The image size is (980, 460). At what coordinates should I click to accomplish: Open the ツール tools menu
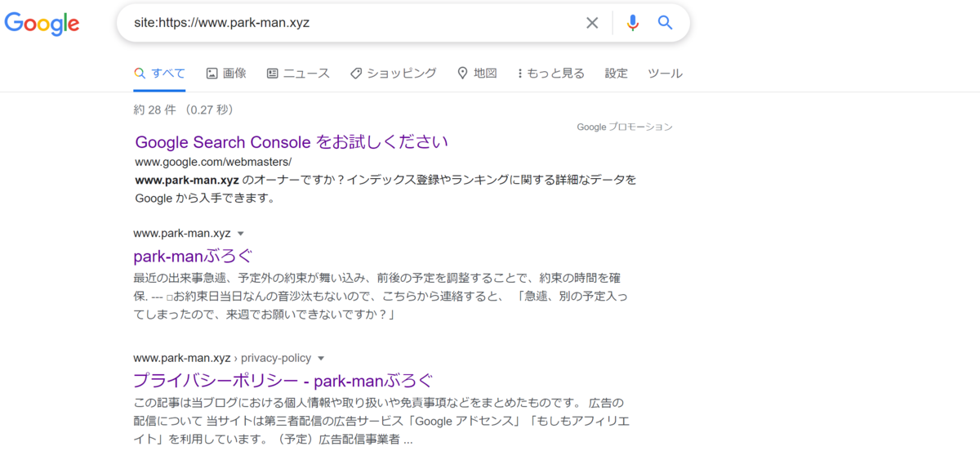(x=665, y=74)
